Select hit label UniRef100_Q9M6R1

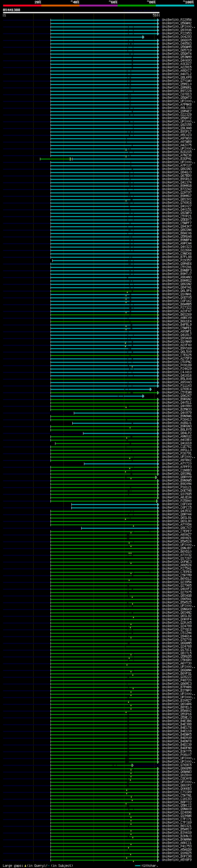click(x=177, y=88)
